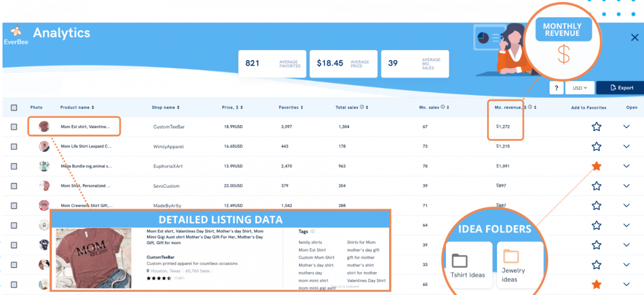Viewport: 644px width, 295px height.
Task: Sort by Mo. revenue column arrows
Action: (x=535, y=107)
